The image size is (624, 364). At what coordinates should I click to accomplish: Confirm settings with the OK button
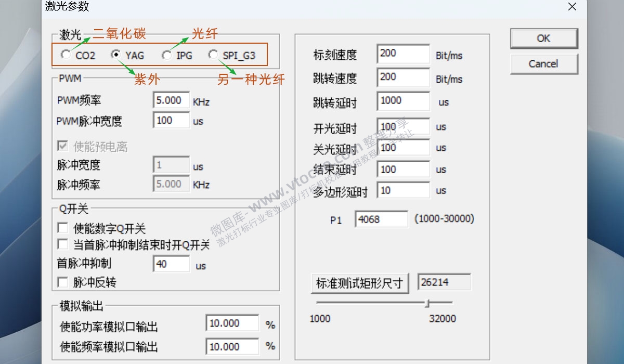click(x=543, y=38)
